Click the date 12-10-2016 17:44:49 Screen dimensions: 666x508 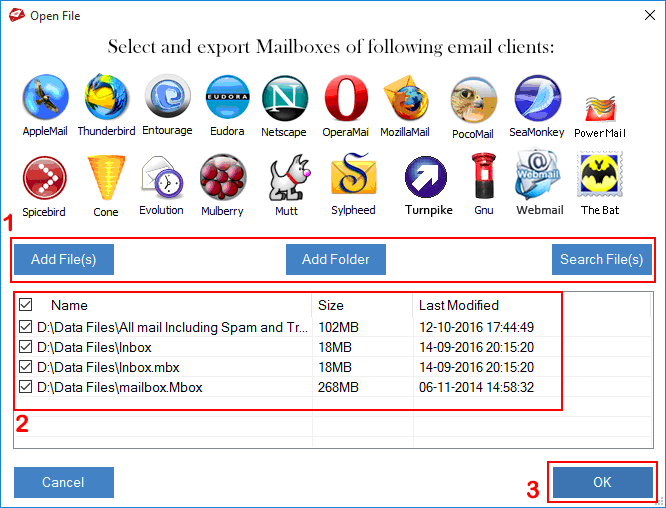[477, 327]
